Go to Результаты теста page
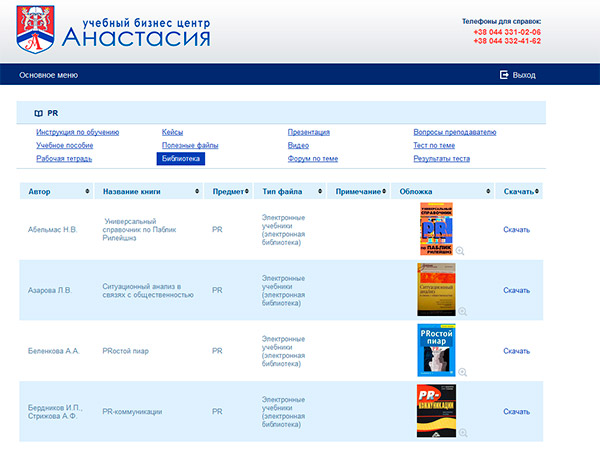 point(441,158)
